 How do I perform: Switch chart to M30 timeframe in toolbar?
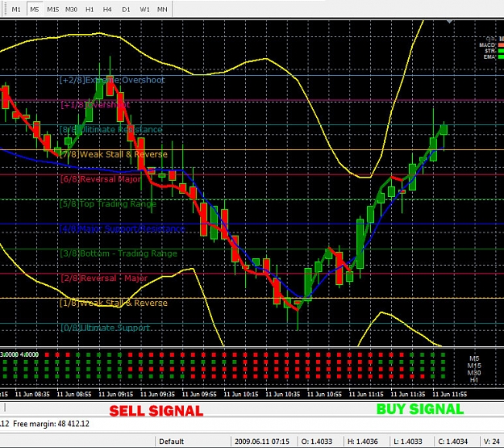tap(71, 10)
